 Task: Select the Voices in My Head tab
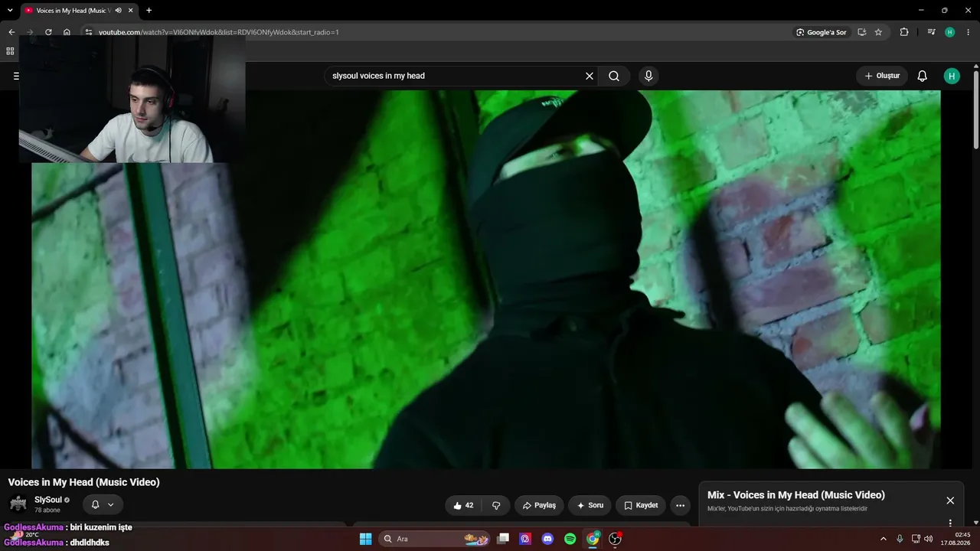coord(73,11)
